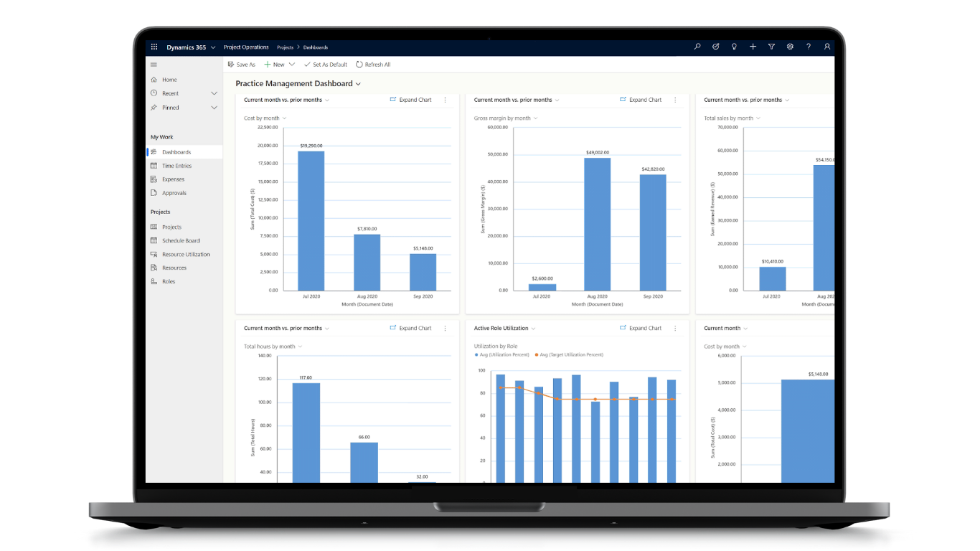The height and width of the screenshot is (551, 980).
Task: Expand the Recent section chevron
Action: click(214, 93)
